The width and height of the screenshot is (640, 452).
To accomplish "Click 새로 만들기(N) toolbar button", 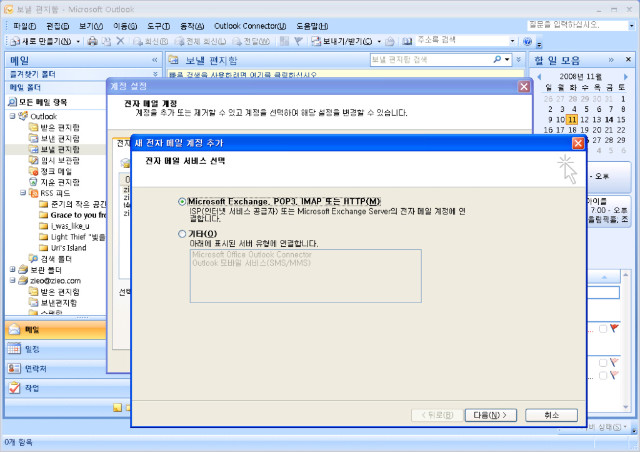I will click(x=41, y=41).
